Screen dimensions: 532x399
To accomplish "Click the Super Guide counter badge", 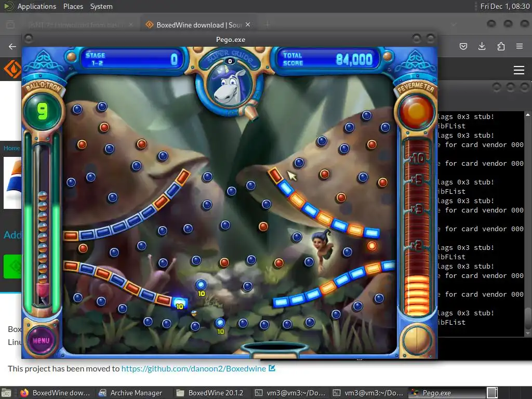I will [230, 61].
